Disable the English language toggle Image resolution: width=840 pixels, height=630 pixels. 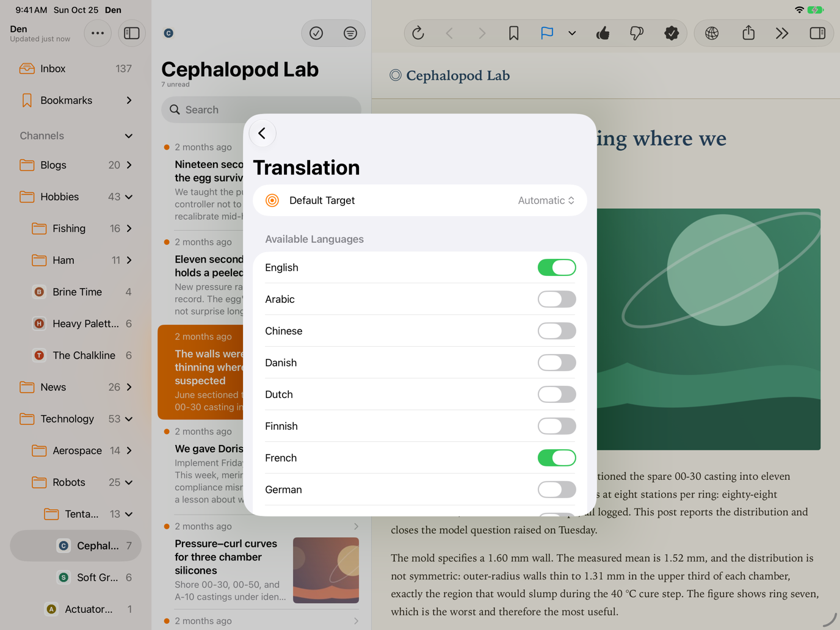[x=557, y=267]
